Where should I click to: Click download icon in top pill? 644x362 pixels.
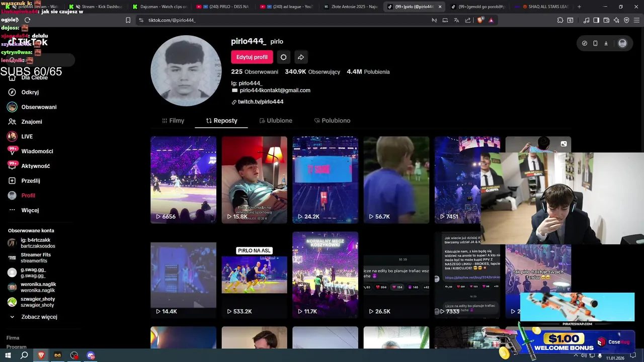pos(606,43)
